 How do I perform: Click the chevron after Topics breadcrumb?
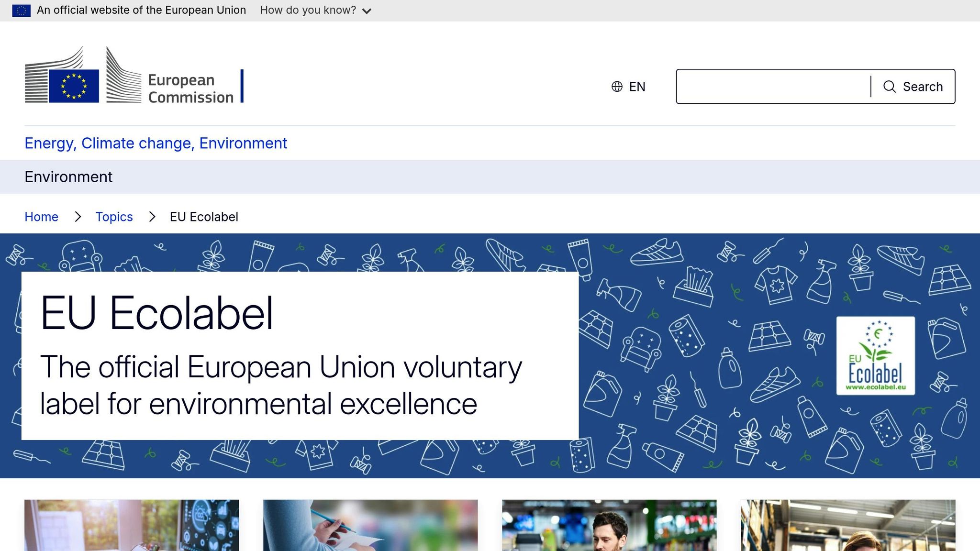coord(152,217)
